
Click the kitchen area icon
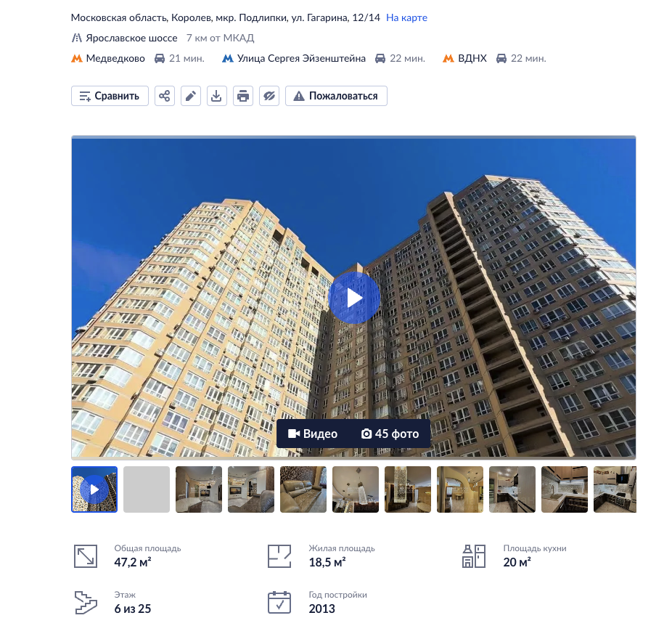coord(474,556)
